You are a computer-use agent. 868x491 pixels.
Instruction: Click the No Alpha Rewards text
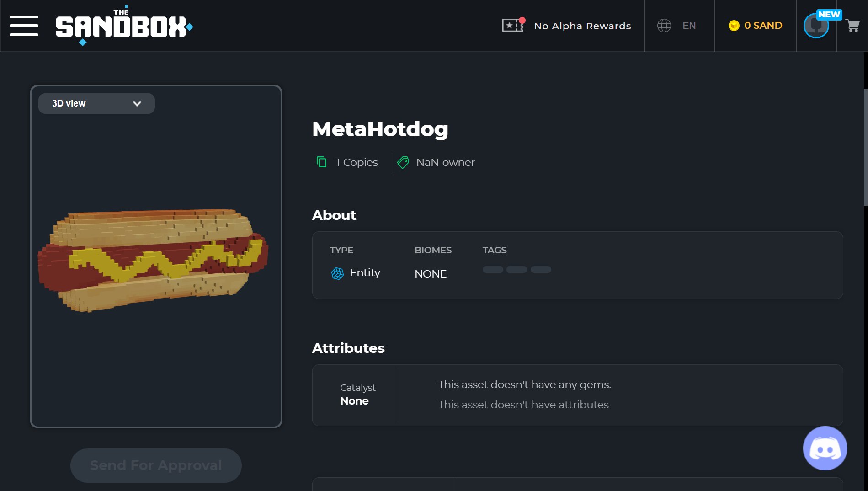click(582, 26)
